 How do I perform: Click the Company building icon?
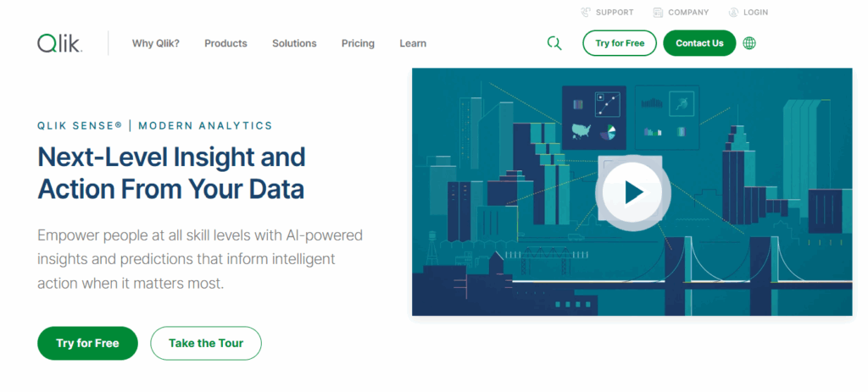tap(658, 12)
